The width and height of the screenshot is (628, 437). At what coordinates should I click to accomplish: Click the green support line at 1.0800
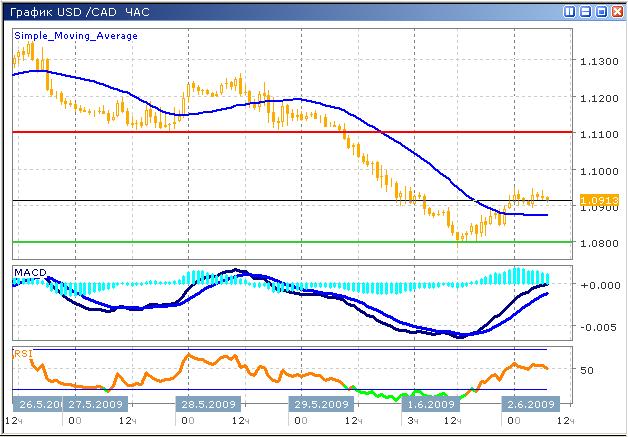(x=300, y=241)
